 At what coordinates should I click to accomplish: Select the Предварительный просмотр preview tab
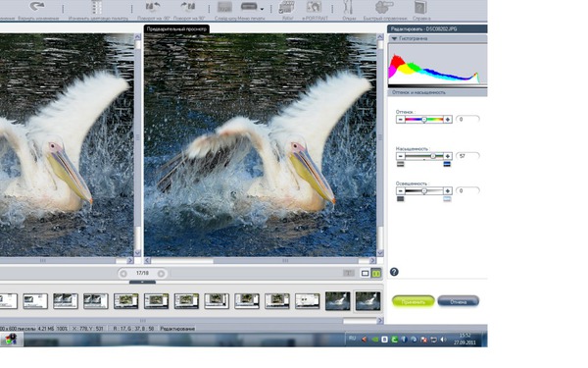176,28
